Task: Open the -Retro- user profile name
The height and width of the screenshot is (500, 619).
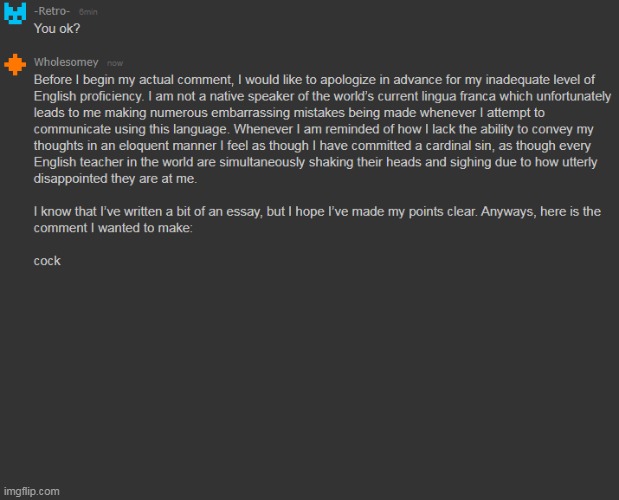Action: pyautogui.click(x=52, y=10)
